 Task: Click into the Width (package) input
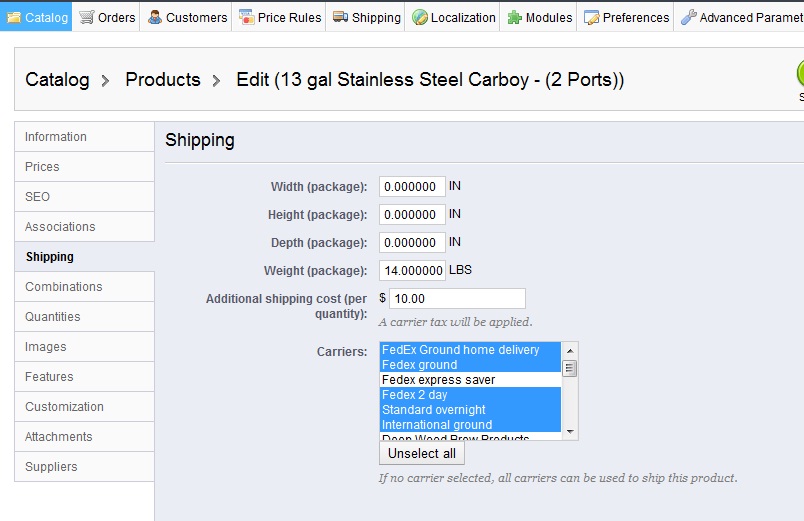[412, 187]
